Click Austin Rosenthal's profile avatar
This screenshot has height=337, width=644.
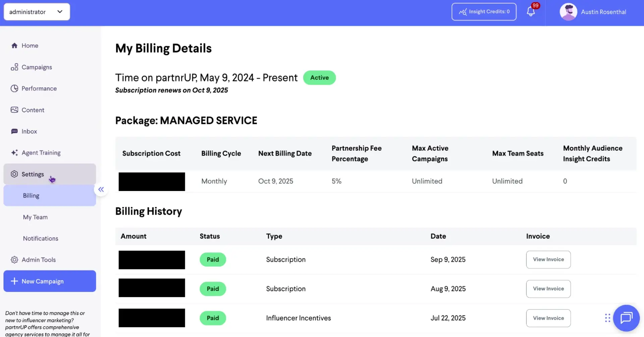(x=568, y=11)
